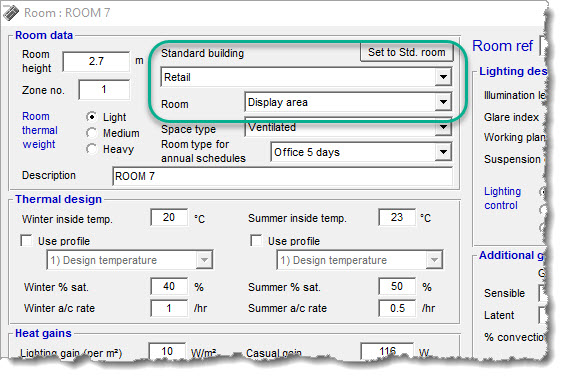Viewport: 565px width, 377px height.
Task: Click the Winter a/c rate field
Action: click(169, 308)
